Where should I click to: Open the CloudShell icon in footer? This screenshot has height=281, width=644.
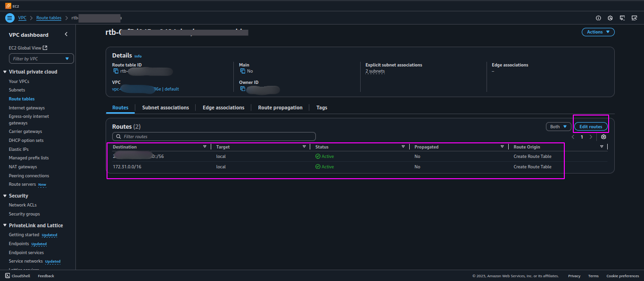pyautogui.click(x=8, y=276)
